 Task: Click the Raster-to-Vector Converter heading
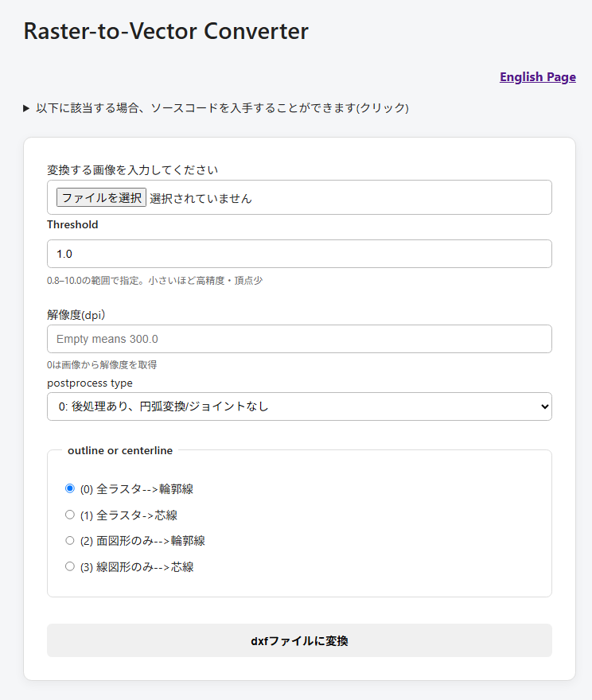166,31
